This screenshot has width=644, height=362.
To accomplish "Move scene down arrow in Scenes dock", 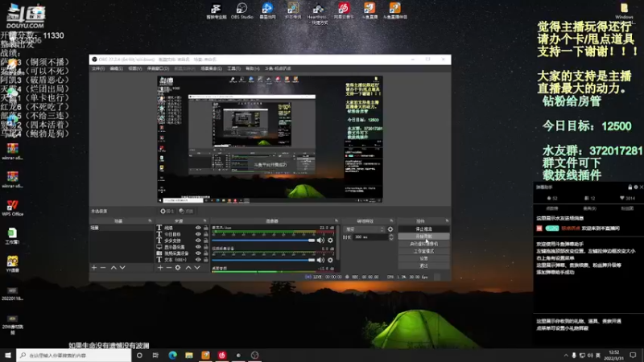I will tap(122, 268).
